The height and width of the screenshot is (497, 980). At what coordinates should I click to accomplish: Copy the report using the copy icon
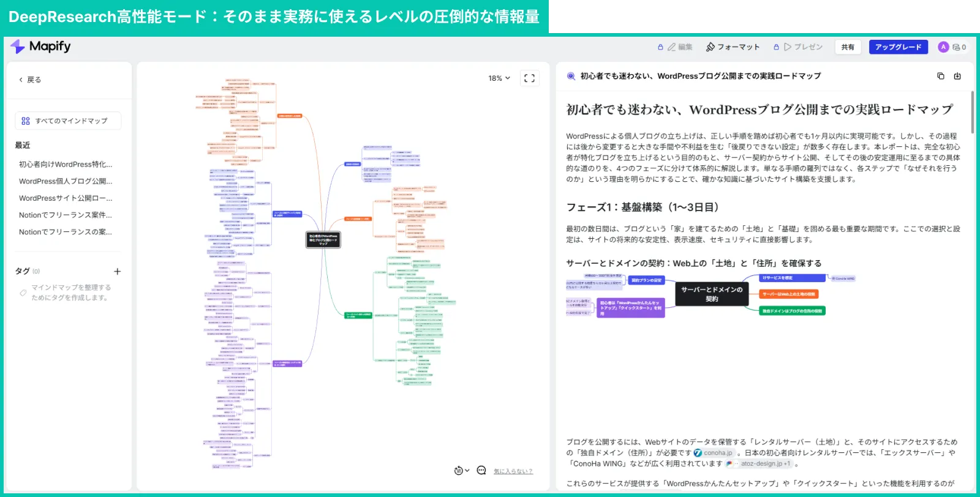[x=940, y=76]
